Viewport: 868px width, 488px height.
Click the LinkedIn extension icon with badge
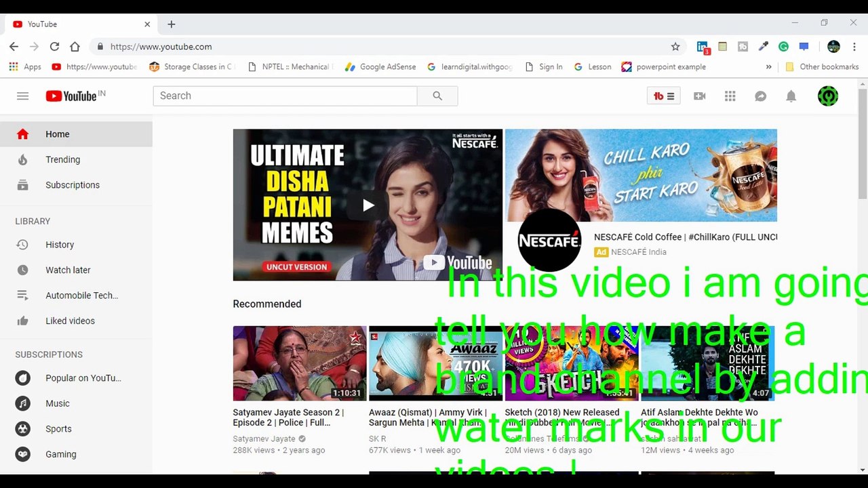pos(703,47)
